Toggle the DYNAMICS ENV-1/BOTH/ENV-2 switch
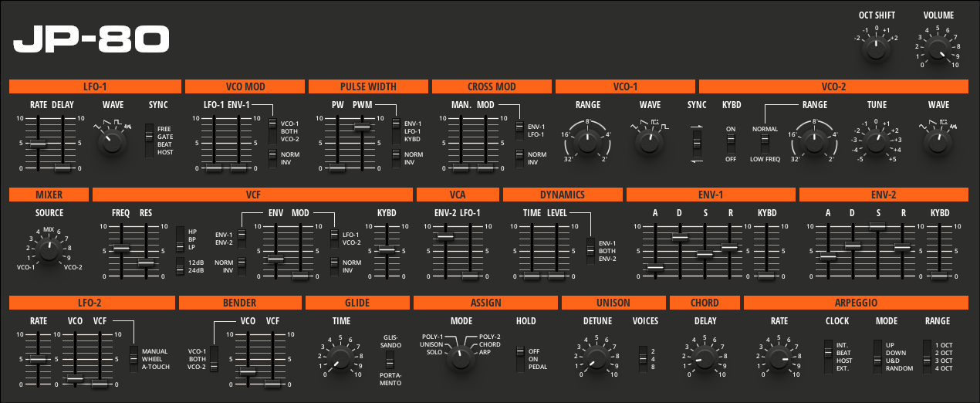The height and width of the screenshot is (403, 980). coord(590,249)
